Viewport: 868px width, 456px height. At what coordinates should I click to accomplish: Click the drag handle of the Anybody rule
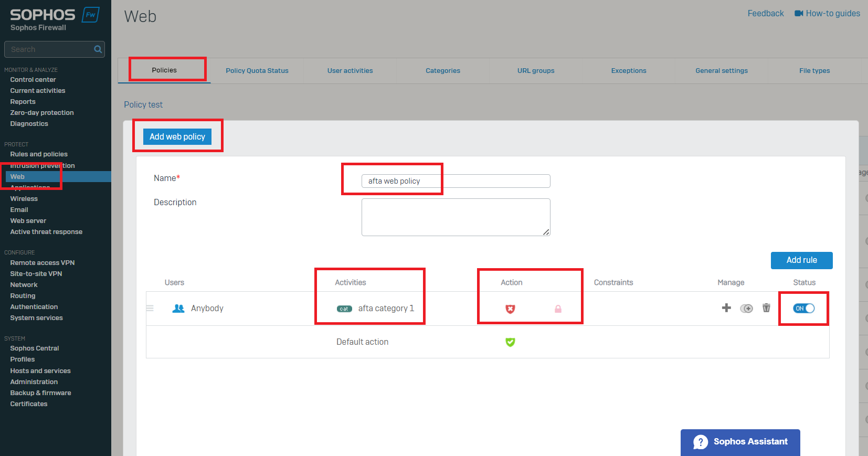click(150, 309)
